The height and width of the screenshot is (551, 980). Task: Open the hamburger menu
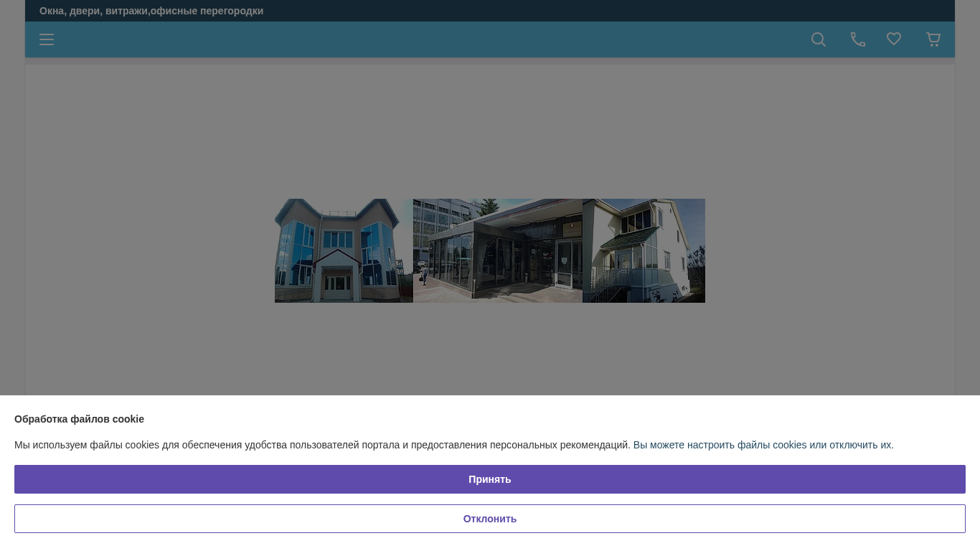pyautogui.click(x=47, y=39)
